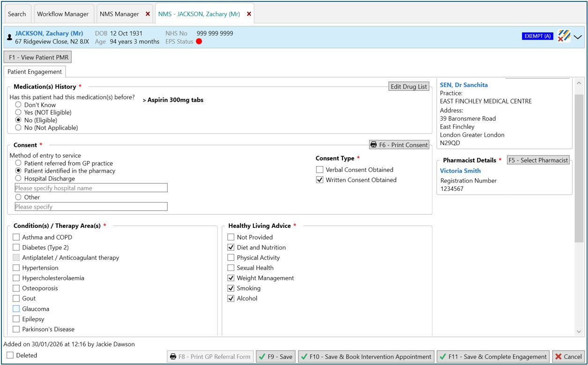The height and width of the screenshot is (365, 588).
Task: Select the Don't Know radio button
Action: pyautogui.click(x=18, y=104)
